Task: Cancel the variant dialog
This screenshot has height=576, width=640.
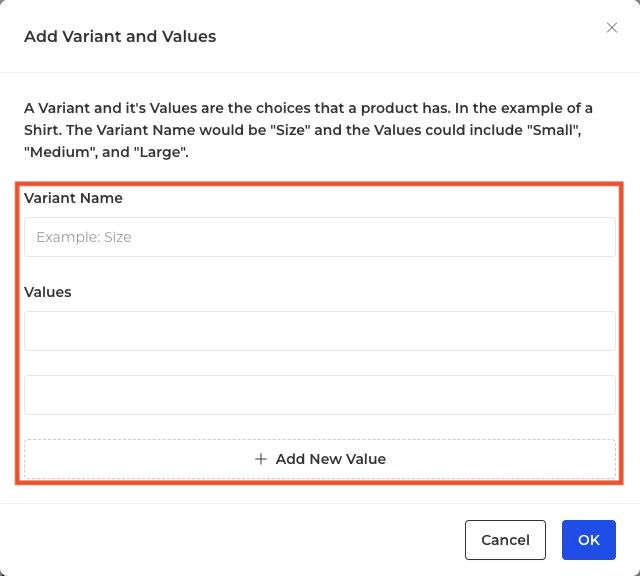Action: coord(505,540)
